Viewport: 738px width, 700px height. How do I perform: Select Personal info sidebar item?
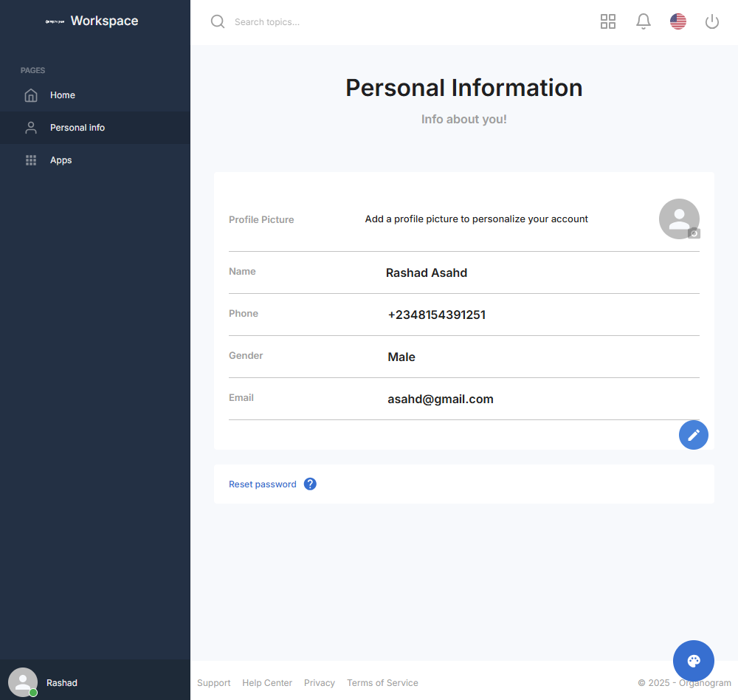tap(77, 128)
